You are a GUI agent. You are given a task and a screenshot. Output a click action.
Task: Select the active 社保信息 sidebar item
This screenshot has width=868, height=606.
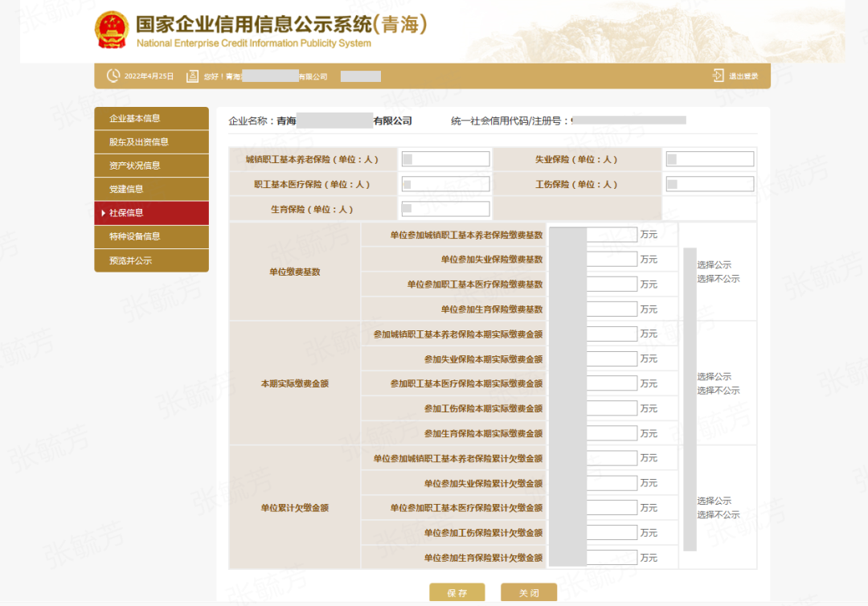(x=152, y=213)
